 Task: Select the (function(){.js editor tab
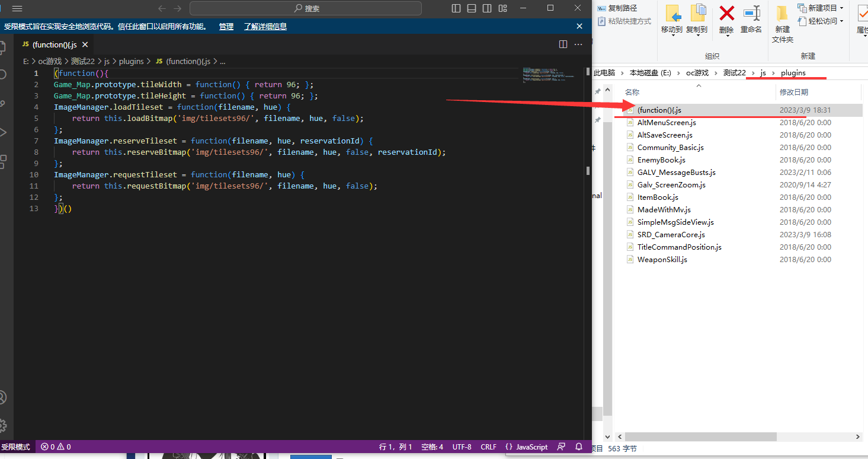point(54,44)
